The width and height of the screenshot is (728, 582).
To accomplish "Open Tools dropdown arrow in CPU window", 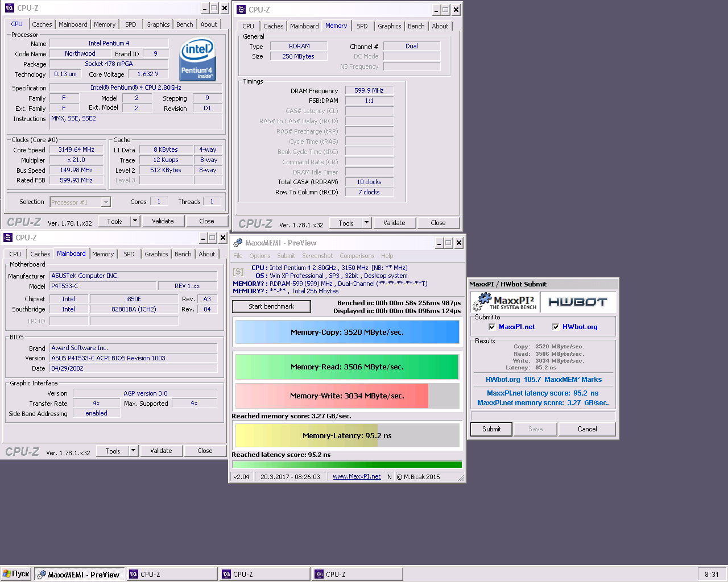I will tap(135, 221).
